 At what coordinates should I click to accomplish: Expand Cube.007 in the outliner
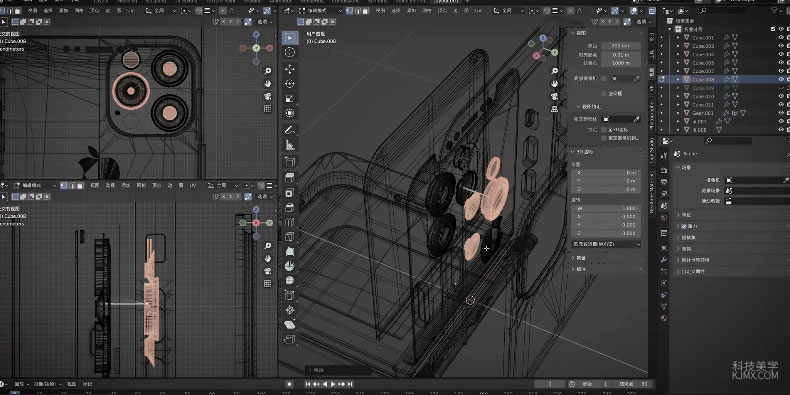pyautogui.click(x=678, y=71)
